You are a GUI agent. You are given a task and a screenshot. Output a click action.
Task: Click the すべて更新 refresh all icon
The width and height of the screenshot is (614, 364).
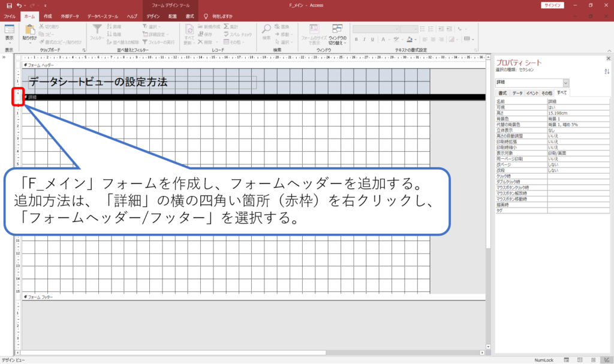pyautogui.click(x=189, y=30)
